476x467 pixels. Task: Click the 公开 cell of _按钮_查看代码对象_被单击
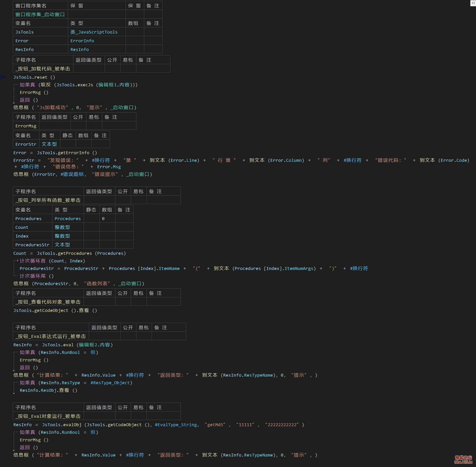click(123, 302)
